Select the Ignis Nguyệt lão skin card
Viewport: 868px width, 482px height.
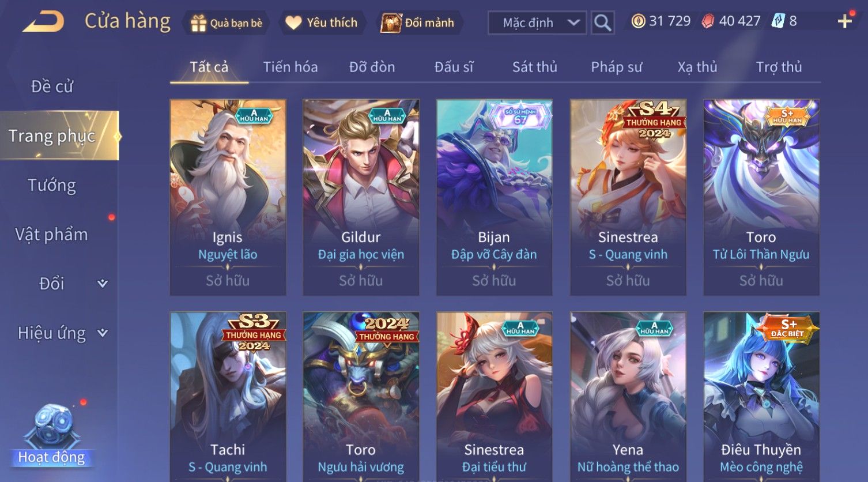[228, 197]
